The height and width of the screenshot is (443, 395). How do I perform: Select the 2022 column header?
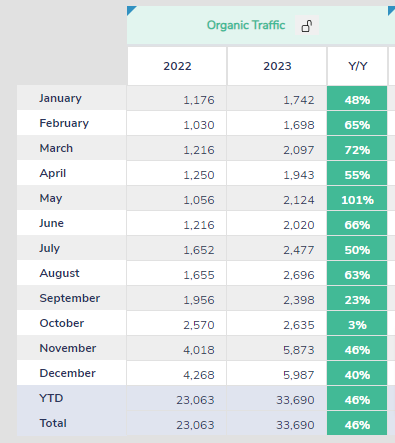pyautogui.click(x=177, y=66)
